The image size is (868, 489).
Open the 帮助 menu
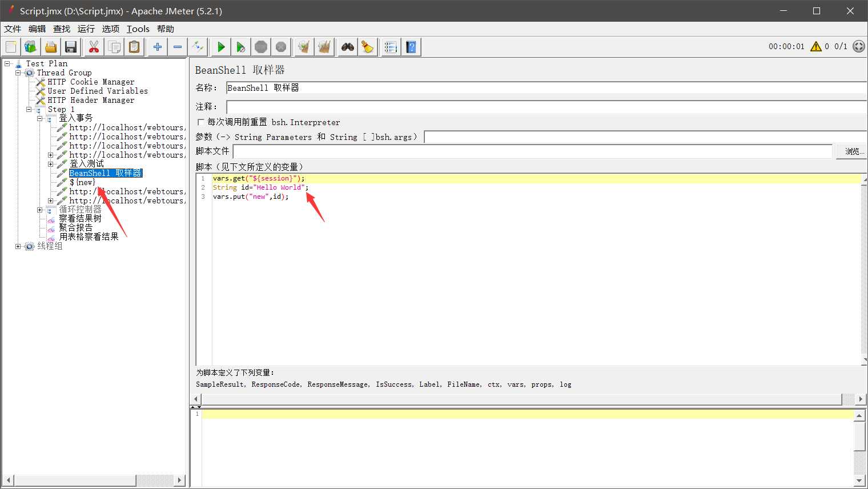(x=166, y=29)
